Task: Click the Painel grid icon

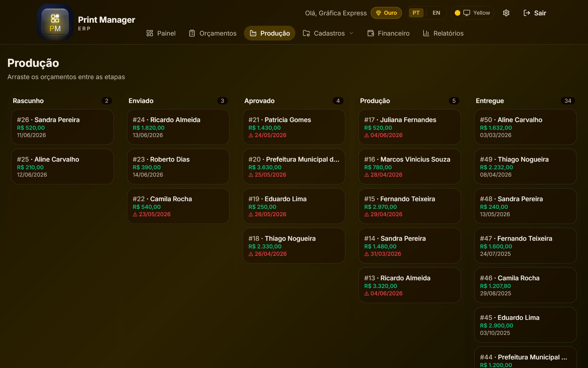Action: tap(150, 33)
